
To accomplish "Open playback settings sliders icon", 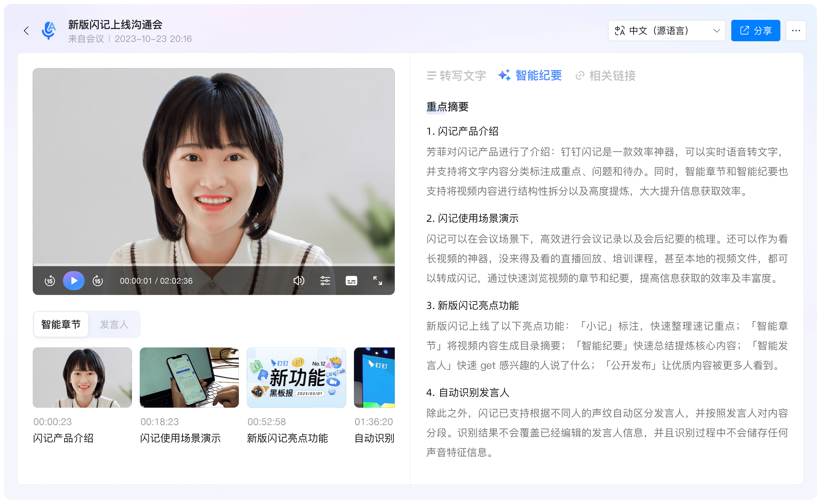I will 325,281.
